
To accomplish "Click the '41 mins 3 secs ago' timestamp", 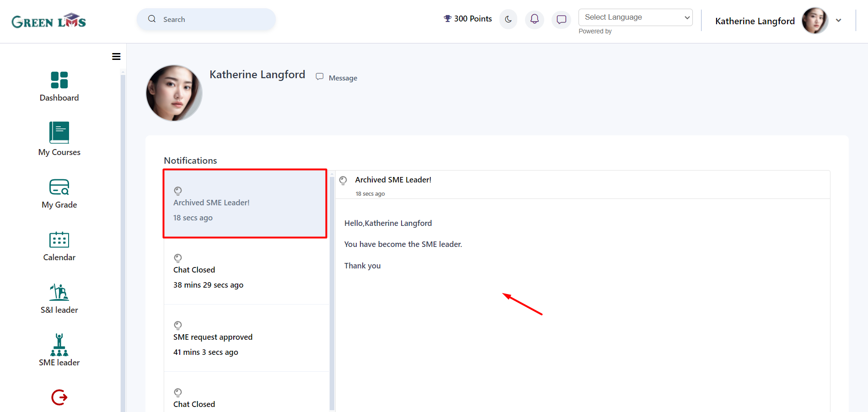I will point(206,352).
